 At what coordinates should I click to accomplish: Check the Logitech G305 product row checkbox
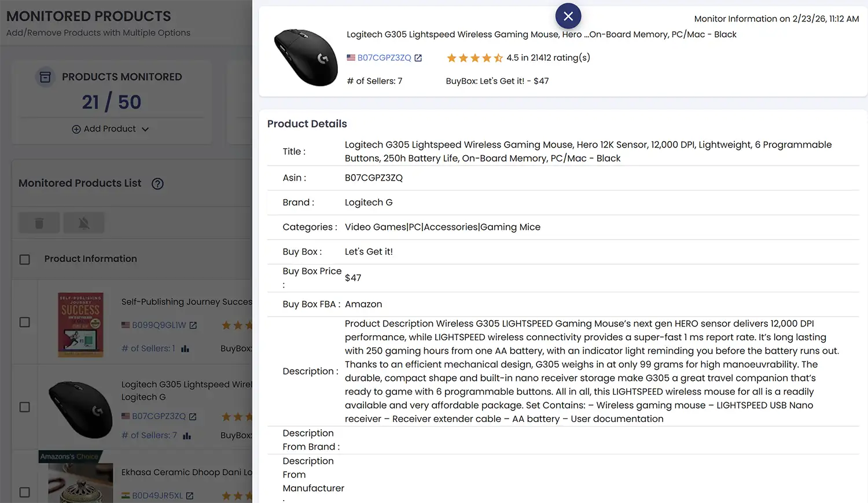25,407
